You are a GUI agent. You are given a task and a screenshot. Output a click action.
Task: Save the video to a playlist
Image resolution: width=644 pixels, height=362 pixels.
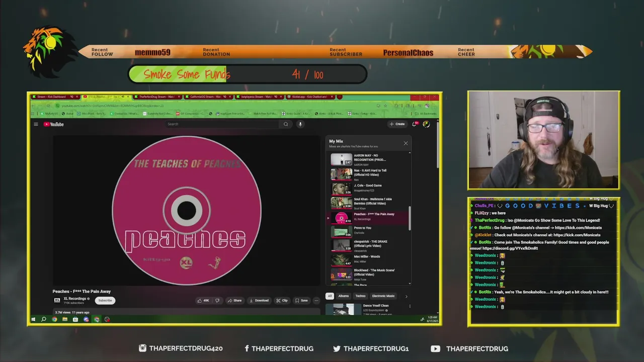(301, 300)
